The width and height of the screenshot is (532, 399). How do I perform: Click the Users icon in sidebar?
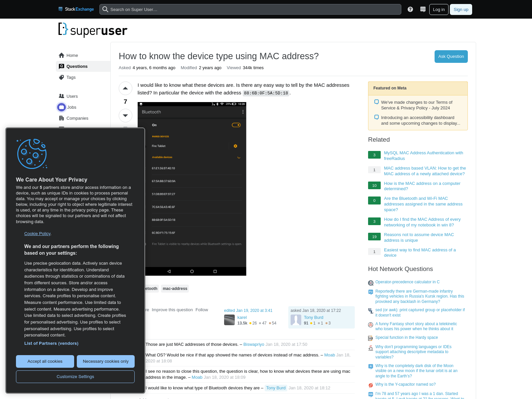62,96
